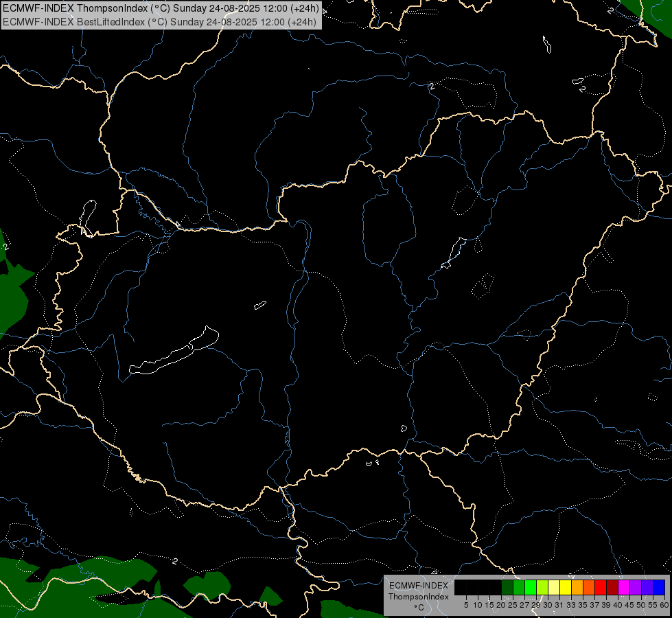Click the legend 'ECMWF-INDEX' label
672x618 pixels.
tap(419, 586)
